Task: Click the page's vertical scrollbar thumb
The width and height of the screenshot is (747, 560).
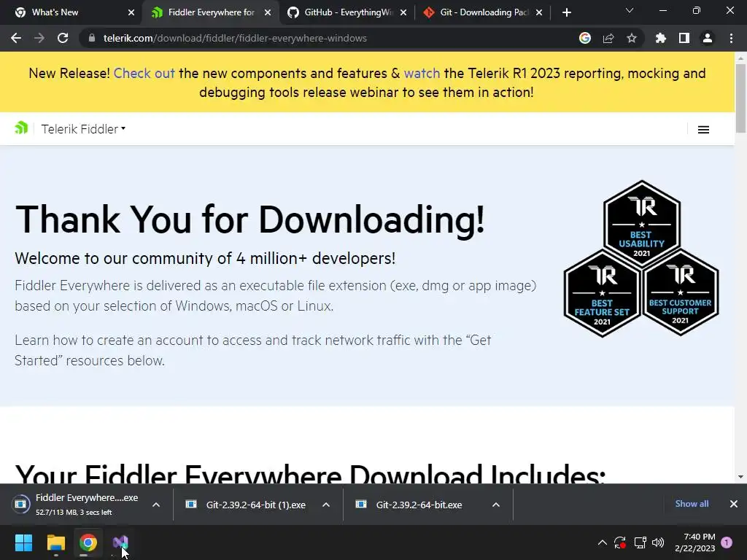Action: (x=740, y=98)
